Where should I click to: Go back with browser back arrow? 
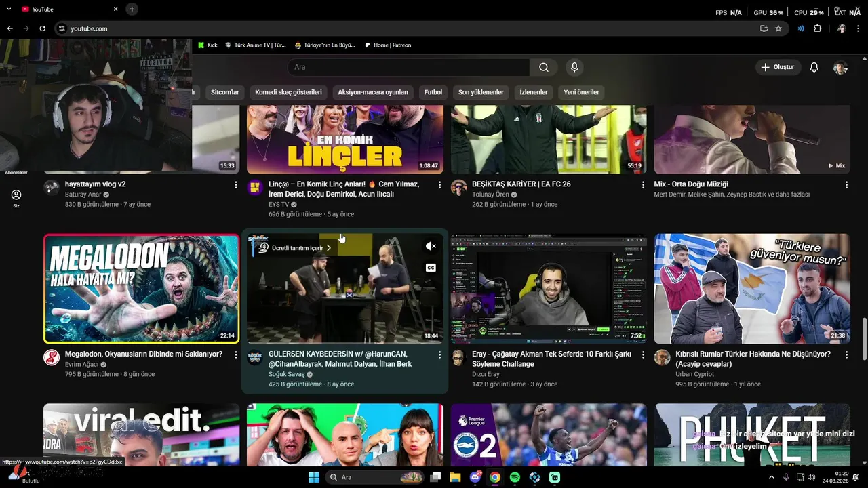10,28
